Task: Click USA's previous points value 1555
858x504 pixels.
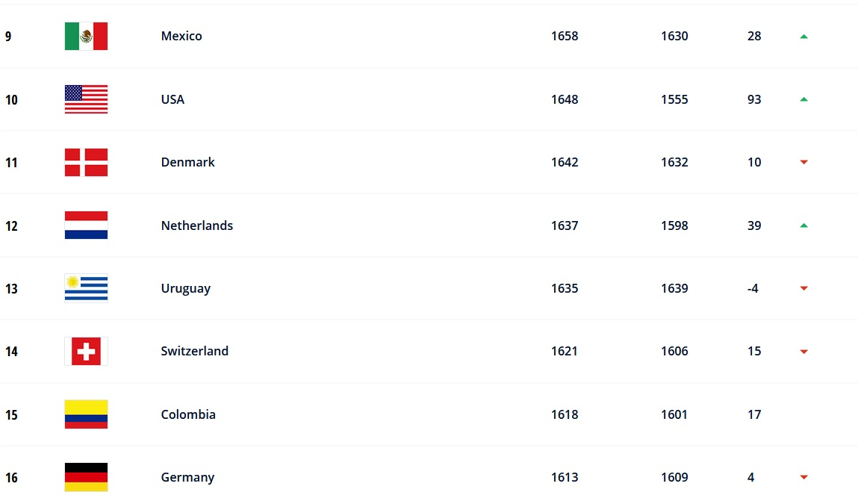Action: point(674,99)
